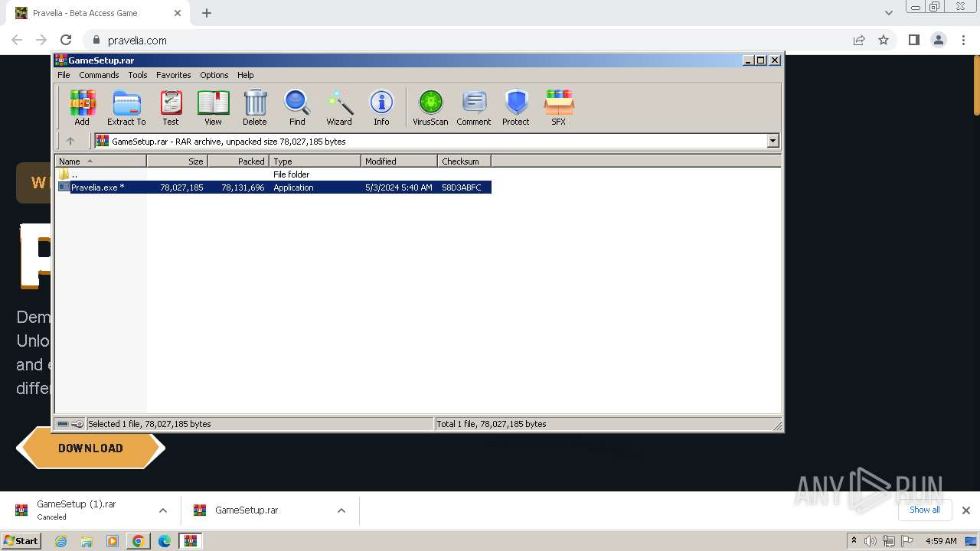The width and height of the screenshot is (980, 551).
Task: Sort by Modified column header
Action: [x=399, y=161]
